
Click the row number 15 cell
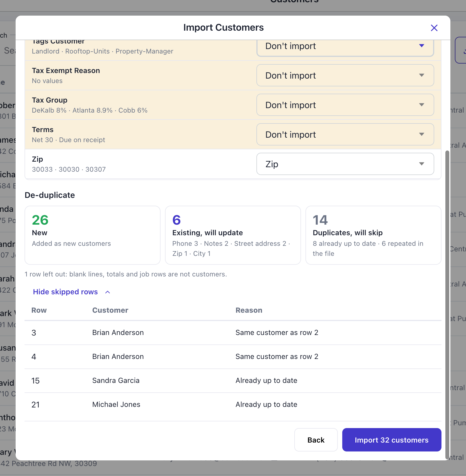click(x=35, y=381)
